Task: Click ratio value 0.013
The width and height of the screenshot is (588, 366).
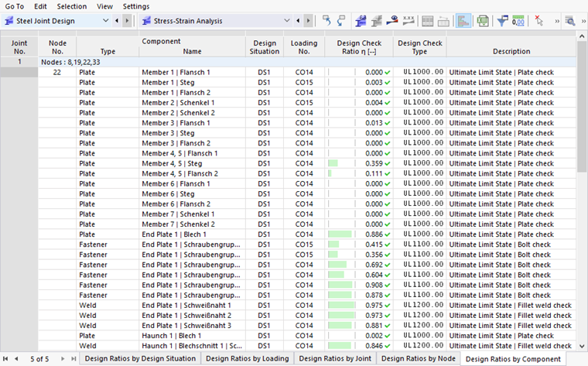Action: click(x=374, y=122)
